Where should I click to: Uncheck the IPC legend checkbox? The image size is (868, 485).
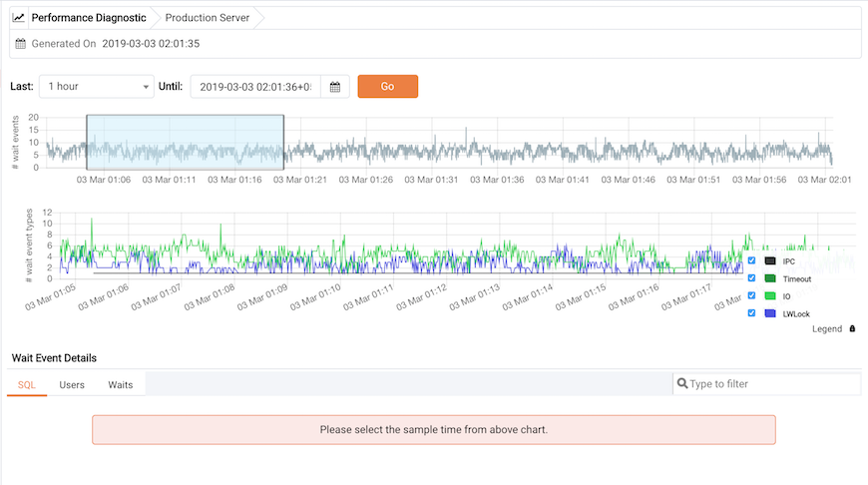[x=751, y=260]
